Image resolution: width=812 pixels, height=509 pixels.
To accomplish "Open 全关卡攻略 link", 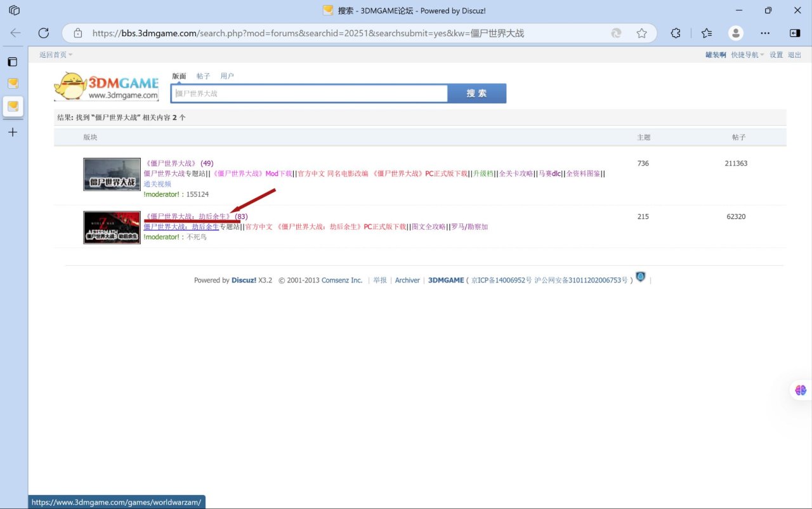I will pos(516,173).
